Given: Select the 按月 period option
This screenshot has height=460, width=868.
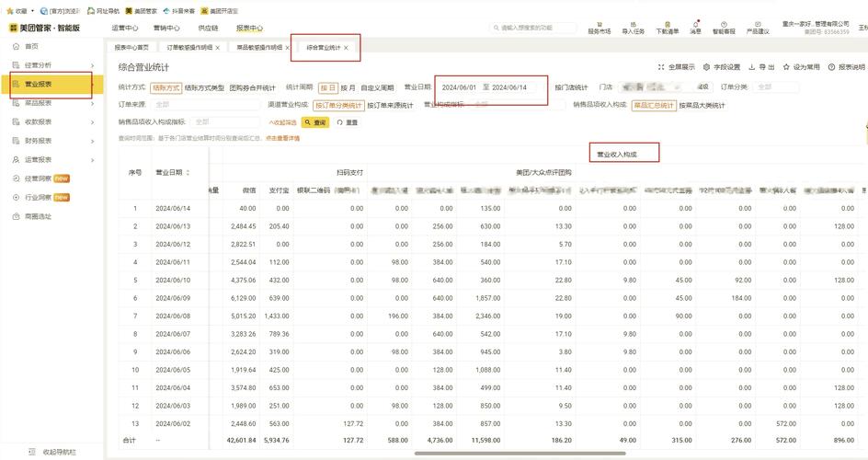Looking at the screenshot, I should pos(348,87).
